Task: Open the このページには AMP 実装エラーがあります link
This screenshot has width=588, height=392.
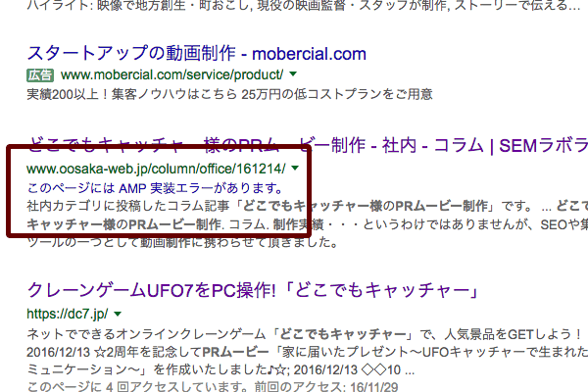Action: (x=155, y=187)
